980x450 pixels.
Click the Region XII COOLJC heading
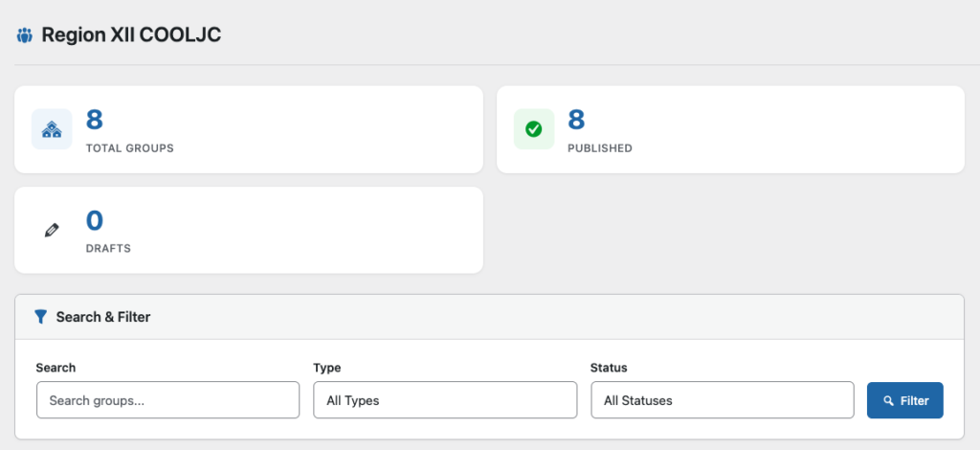coord(131,35)
